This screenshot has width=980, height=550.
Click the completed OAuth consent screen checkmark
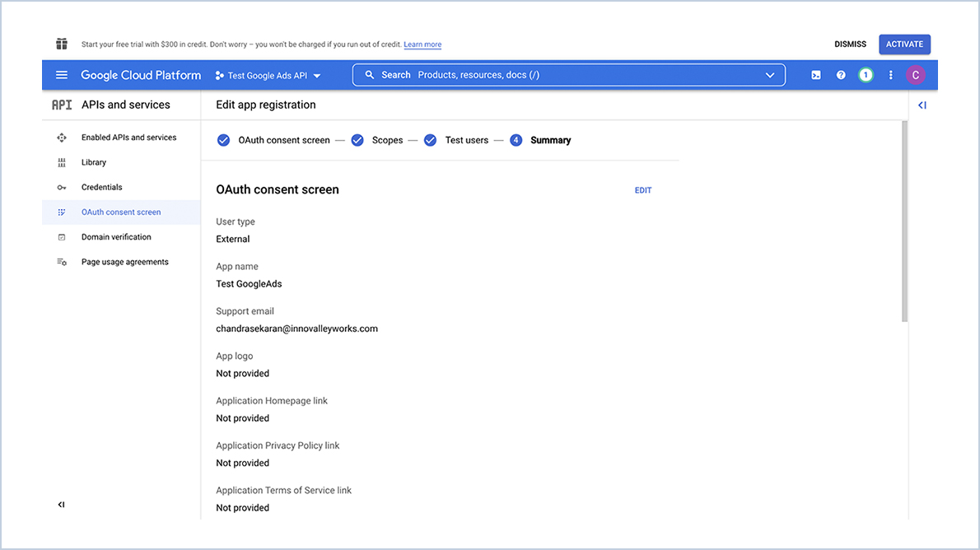(223, 140)
